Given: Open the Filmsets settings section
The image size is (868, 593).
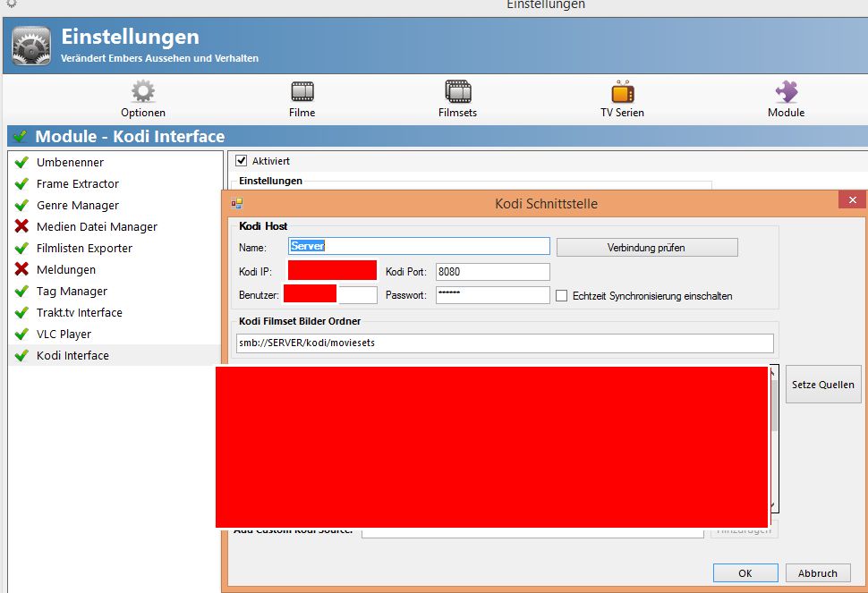Looking at the screenshot, I should (x=457, y=99).
